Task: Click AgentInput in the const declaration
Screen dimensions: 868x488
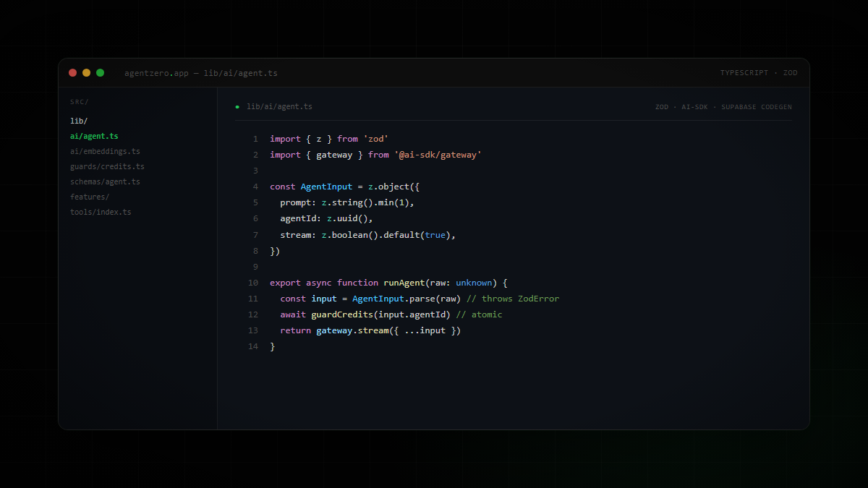Action: (x=326, y=187)
